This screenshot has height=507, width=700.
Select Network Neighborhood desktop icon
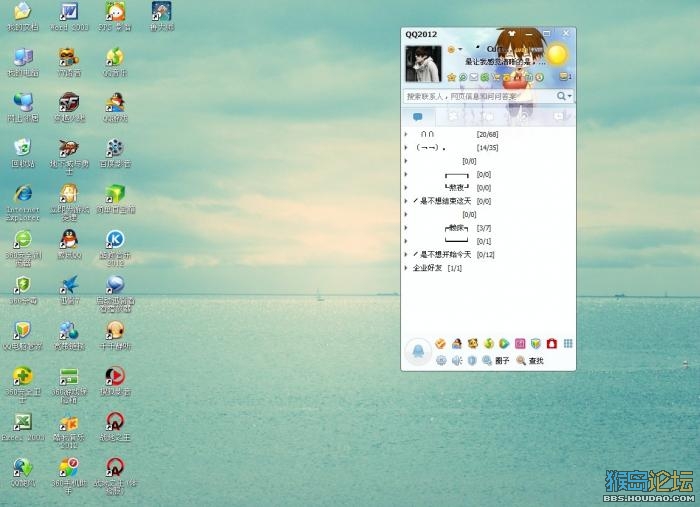23,107
